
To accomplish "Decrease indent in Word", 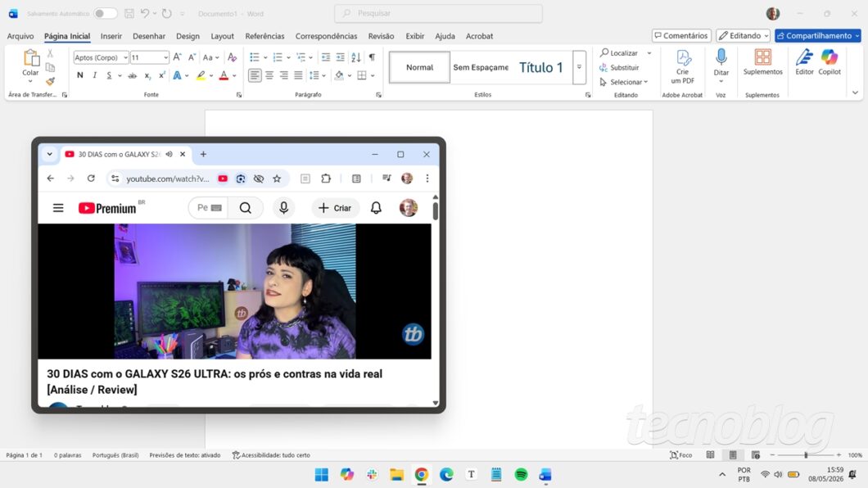I will tap(326, 57).
